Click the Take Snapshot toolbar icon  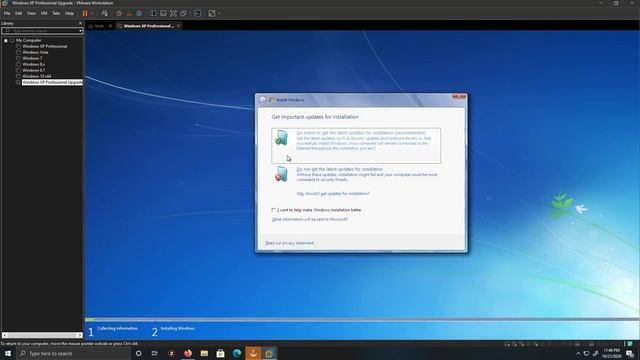click(x=119, y=13)
